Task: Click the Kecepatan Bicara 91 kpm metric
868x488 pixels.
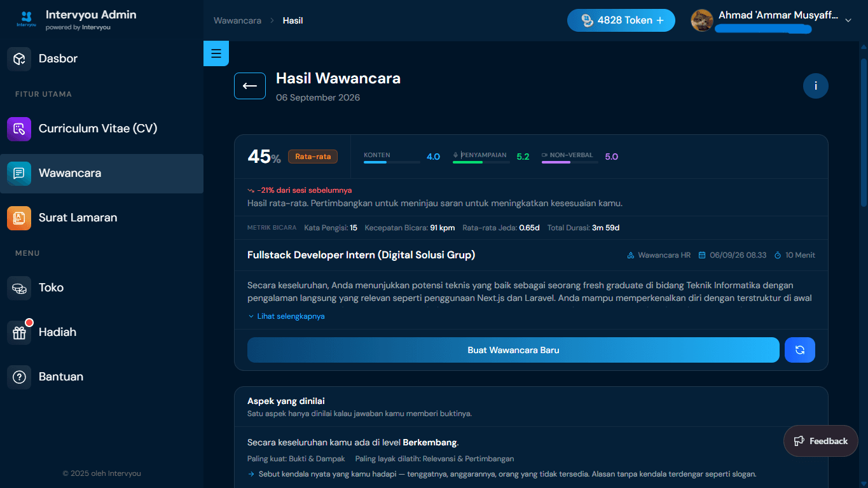Action: click(x=410, y=228)
